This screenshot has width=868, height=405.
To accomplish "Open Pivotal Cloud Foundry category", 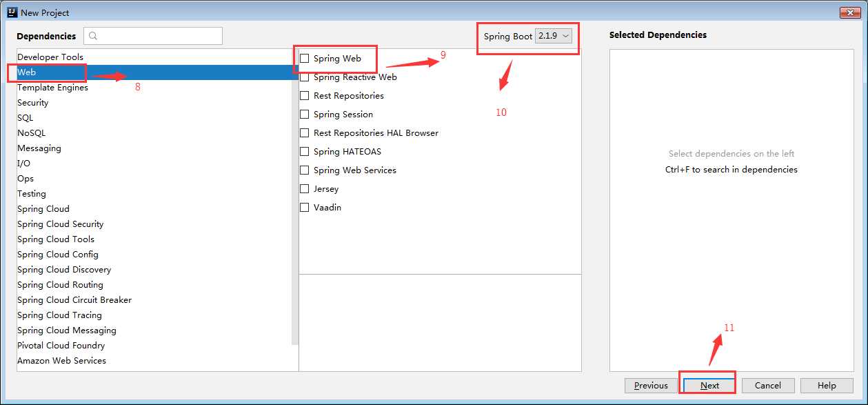I will [154, 346].
